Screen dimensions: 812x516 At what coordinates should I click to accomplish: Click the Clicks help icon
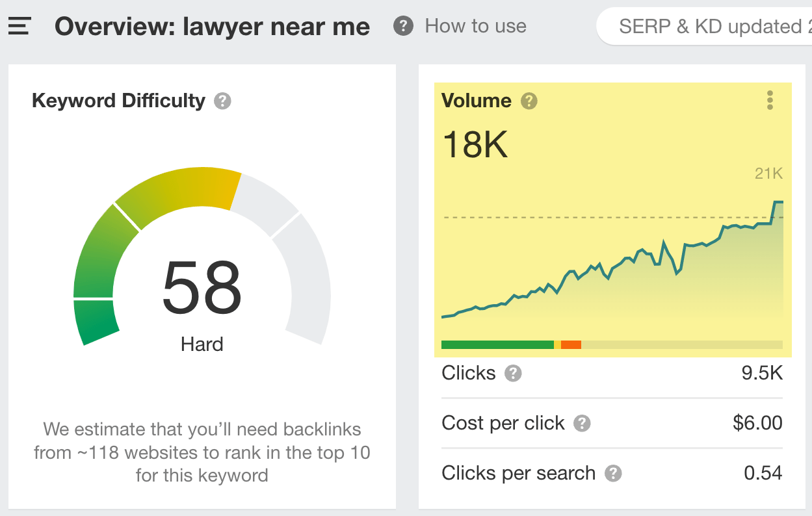(x=513, y=374)
